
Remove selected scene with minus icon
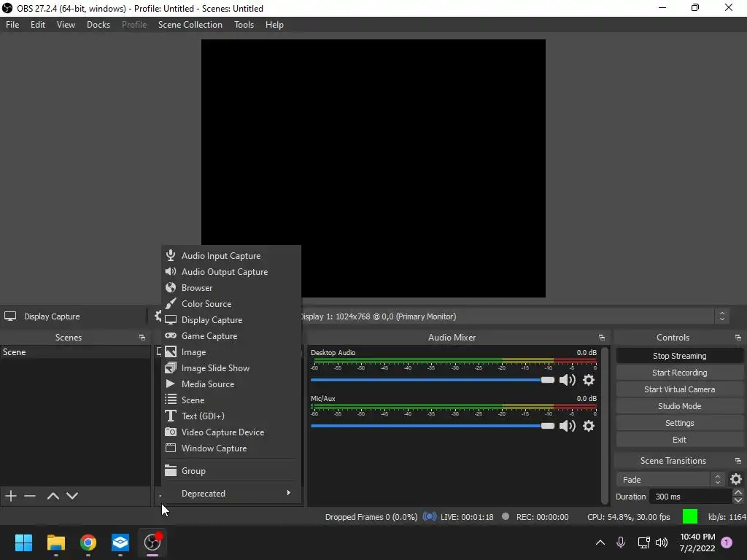[x=30, y=496]
